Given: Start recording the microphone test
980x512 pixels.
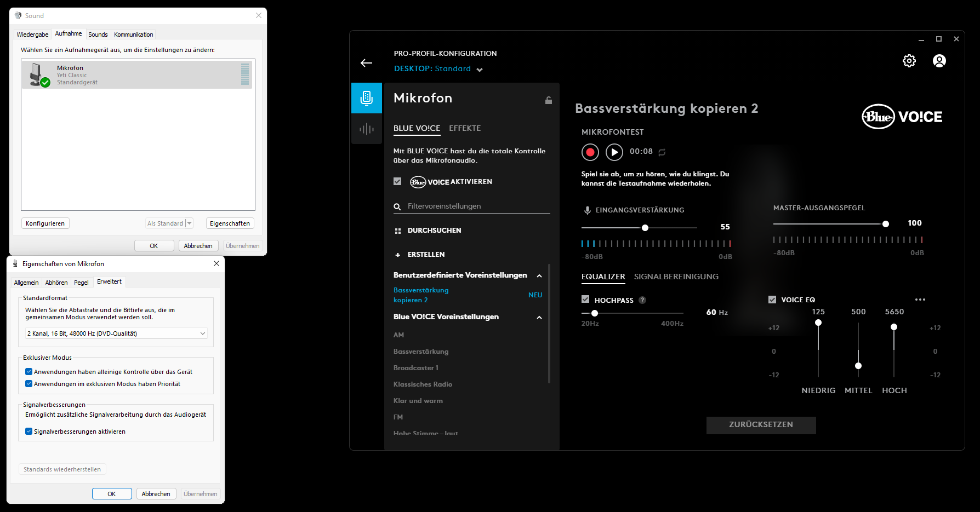Looking at the screenshot, I should point(590,152).
